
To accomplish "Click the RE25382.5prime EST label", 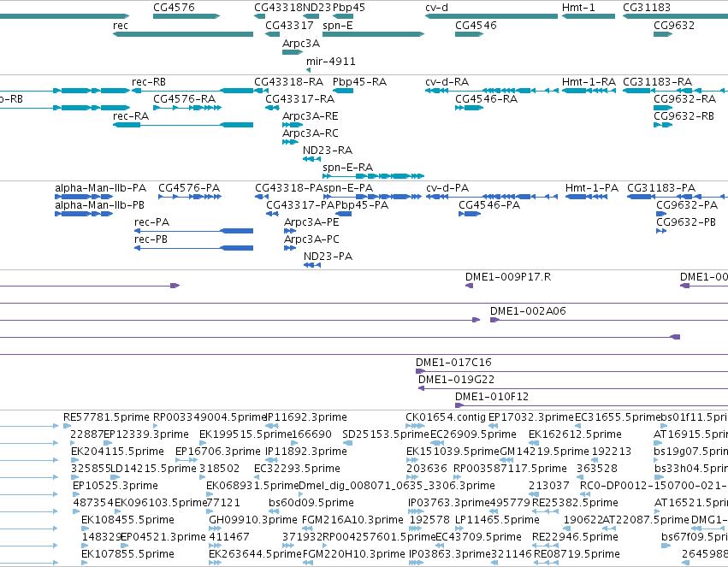I will (x=575, y=503).
